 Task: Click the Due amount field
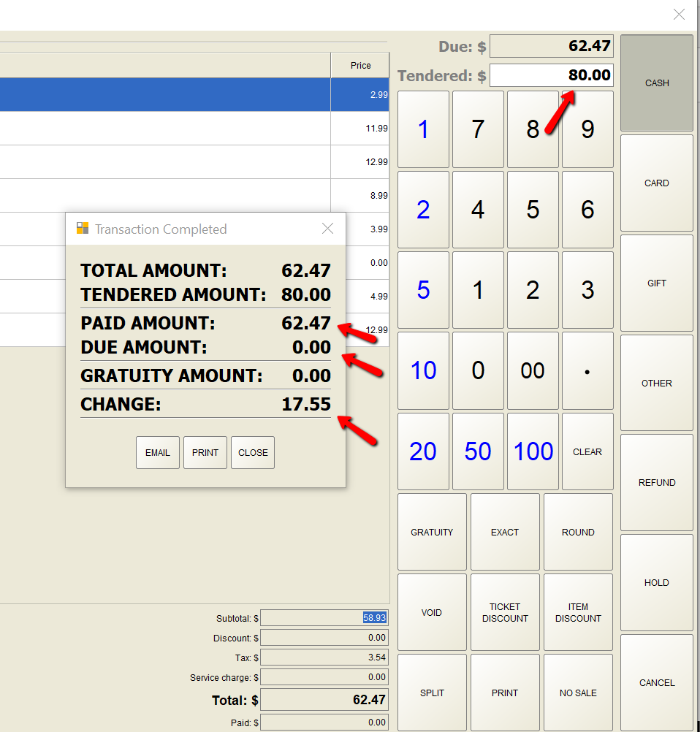point(552,46)
